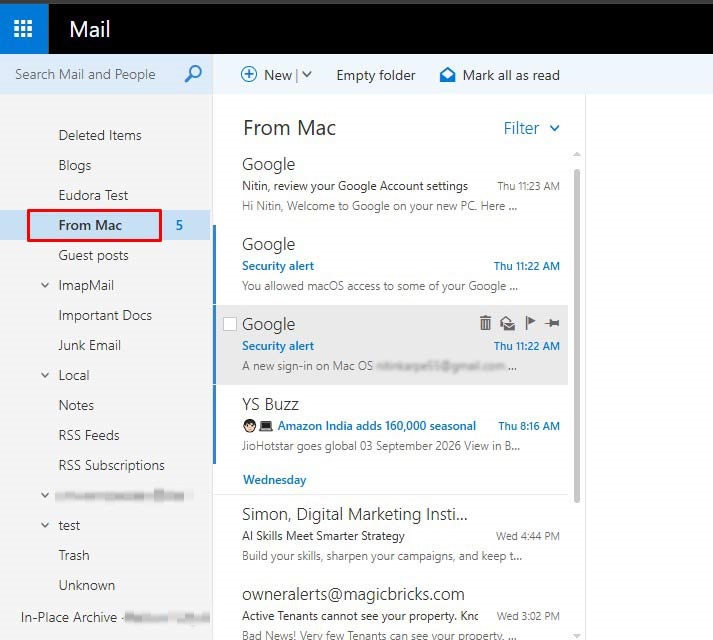
Task: Open the RSS Subscriptions folder
Action: (111, 465)
